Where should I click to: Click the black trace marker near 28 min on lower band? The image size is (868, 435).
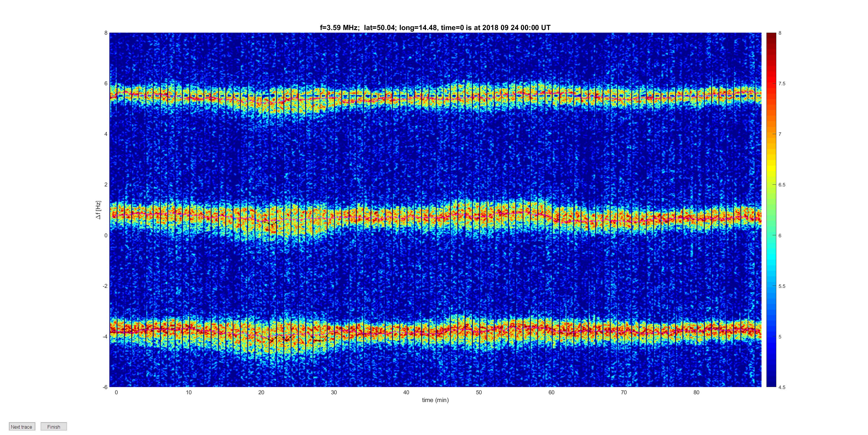point(319,340)
